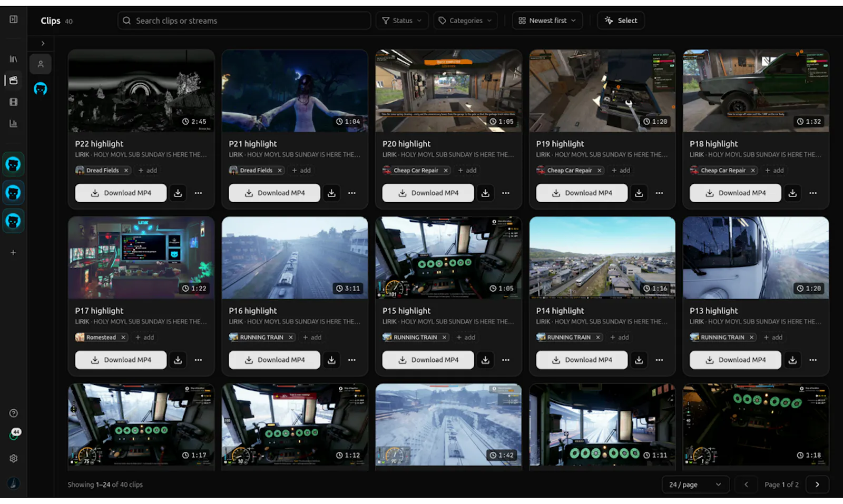Open the bottom-row thumbnail lasting 1:42
Viewport: 843px width, 504px height.
pos(448,425)
